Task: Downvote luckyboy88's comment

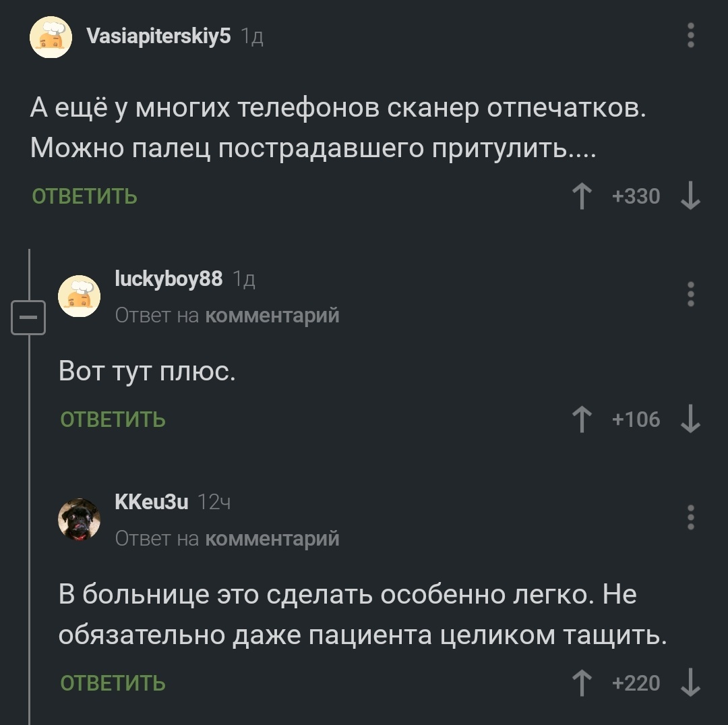Action: click(690, 420)
